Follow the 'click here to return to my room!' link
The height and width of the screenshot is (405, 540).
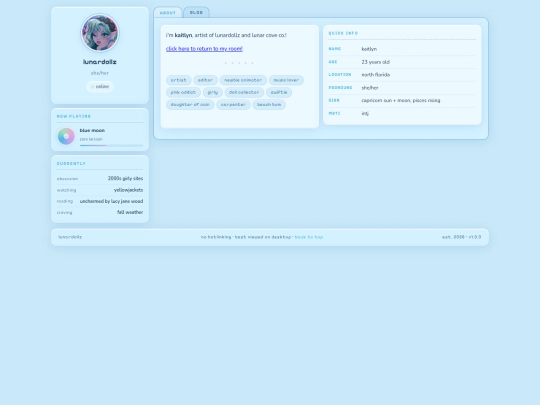(204, 49)
